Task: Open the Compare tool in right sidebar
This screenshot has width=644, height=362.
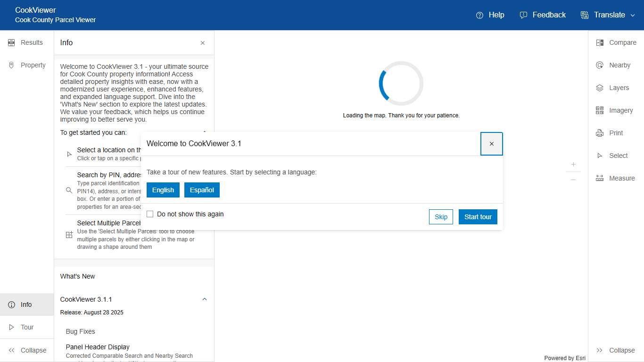Action: click(616, 42)
